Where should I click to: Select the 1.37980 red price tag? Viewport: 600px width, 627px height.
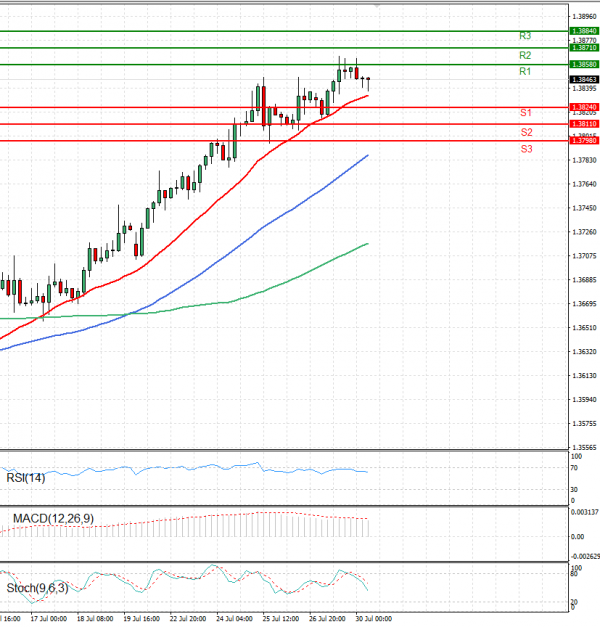tap(584, 141)
